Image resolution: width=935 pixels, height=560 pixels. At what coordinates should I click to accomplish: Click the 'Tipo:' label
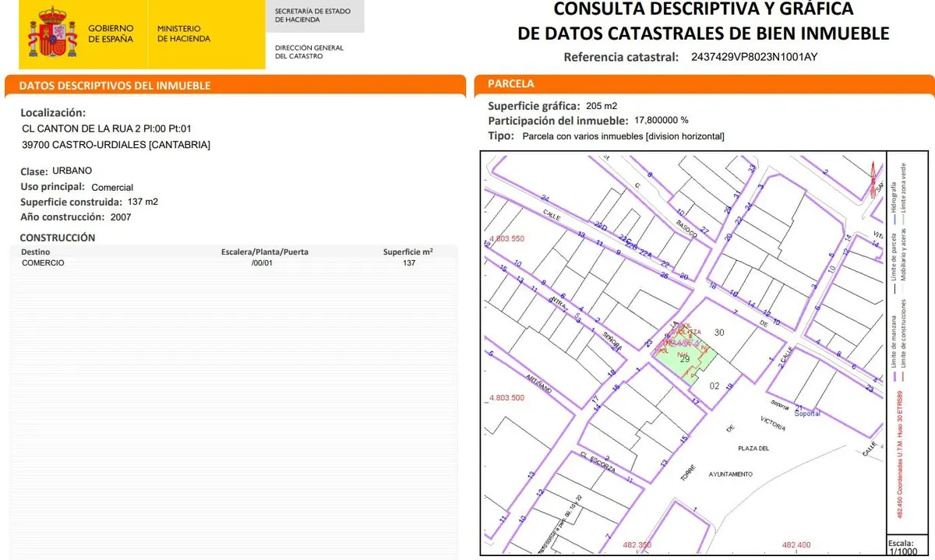coord(501,136)
